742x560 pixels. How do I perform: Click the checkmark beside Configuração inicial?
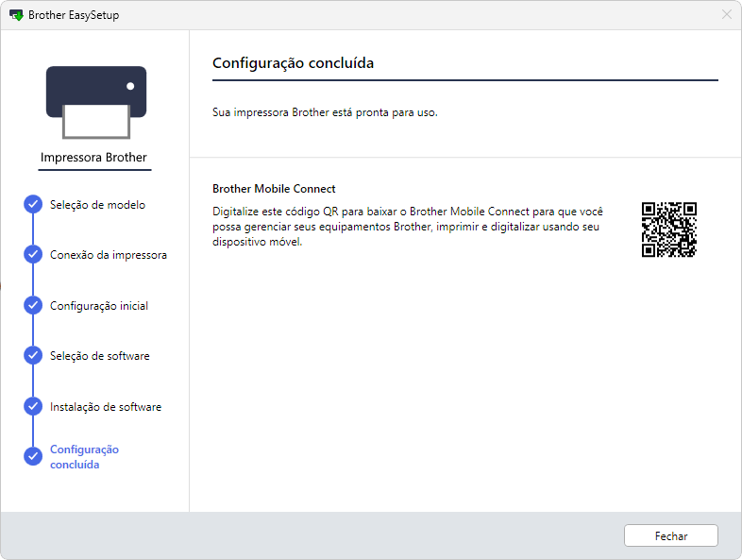[x=33, y=305]
